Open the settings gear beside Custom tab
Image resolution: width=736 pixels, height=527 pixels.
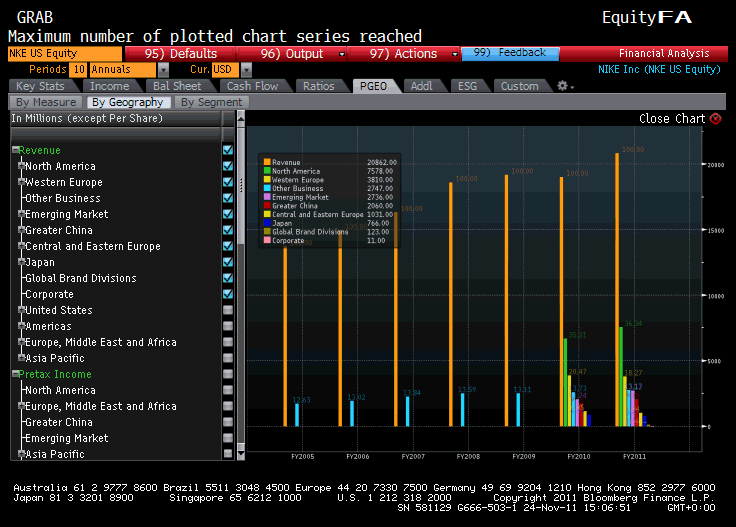coord(562,86)
